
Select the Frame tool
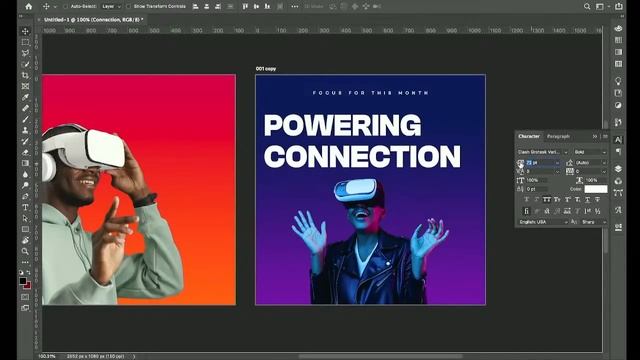[25, 86]
